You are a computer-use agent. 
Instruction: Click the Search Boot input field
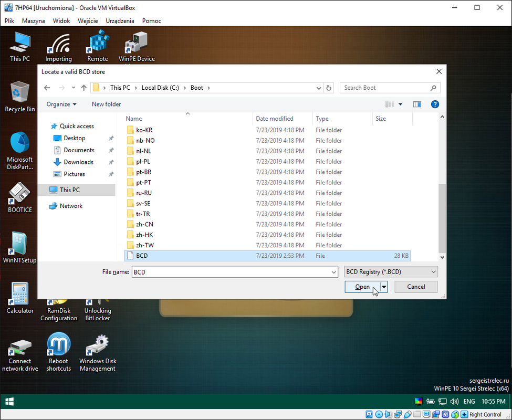pos(385,88)
